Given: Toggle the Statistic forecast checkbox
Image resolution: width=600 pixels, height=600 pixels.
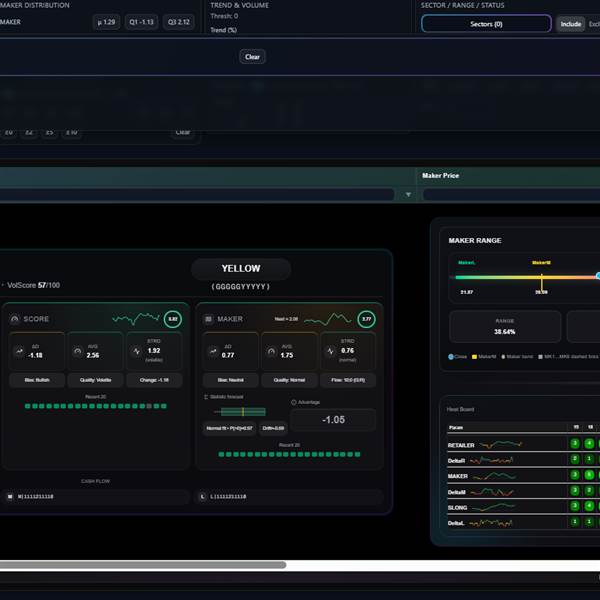Looking at the screenshot, I should [205, 397].
